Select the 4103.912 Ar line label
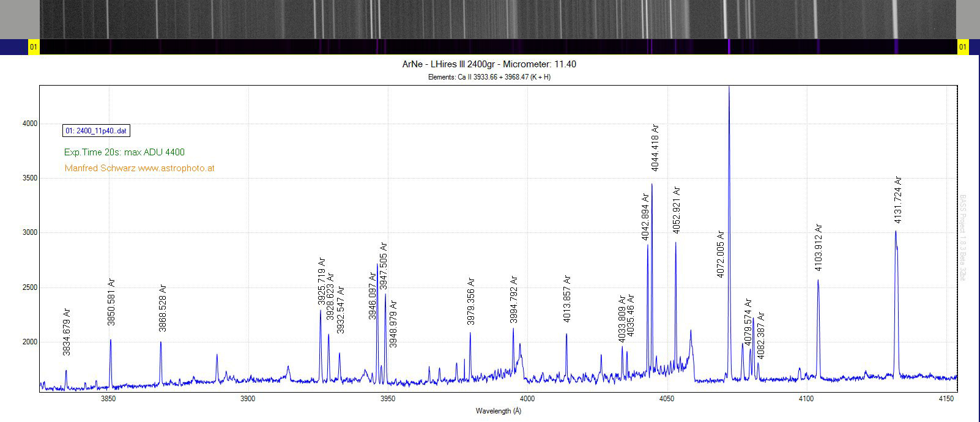The image size is (980, 422). click(819, 247)
